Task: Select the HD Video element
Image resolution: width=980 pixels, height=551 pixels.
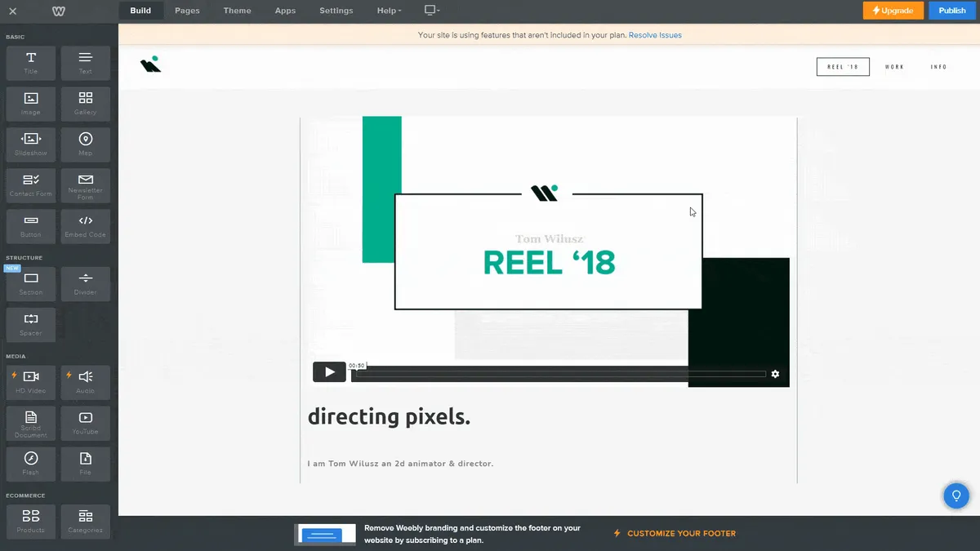Action: point(31,382)
